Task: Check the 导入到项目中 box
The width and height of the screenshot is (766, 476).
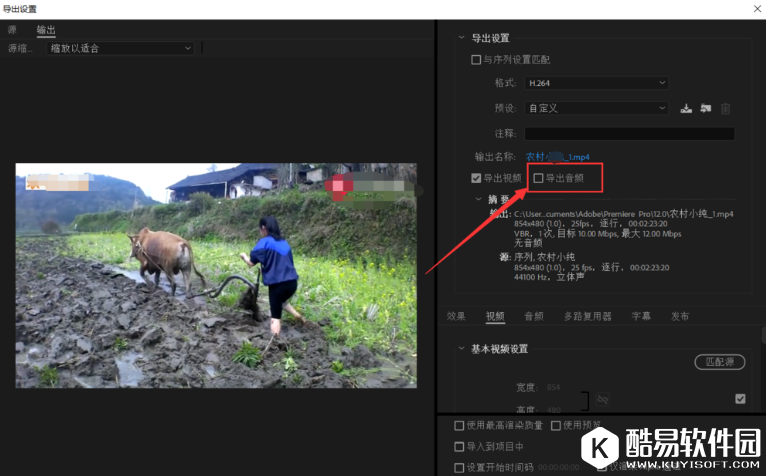Action: (x=460, y=446)
